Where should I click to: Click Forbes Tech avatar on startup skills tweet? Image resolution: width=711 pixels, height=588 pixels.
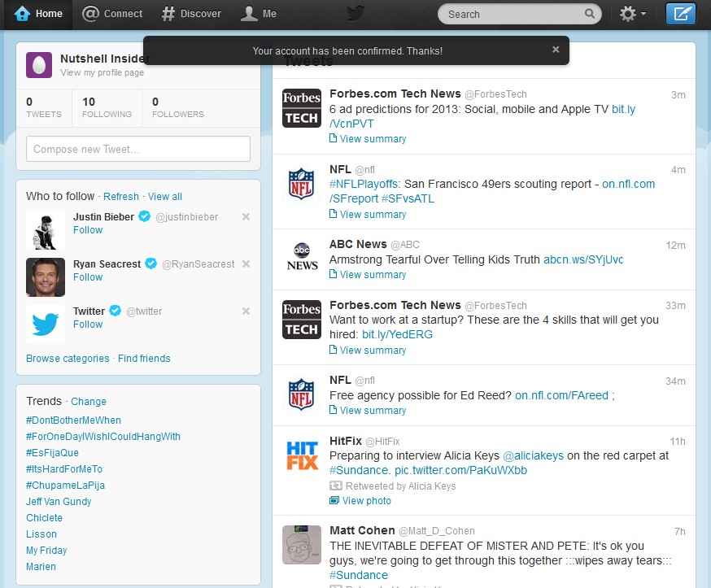(302, 319)
